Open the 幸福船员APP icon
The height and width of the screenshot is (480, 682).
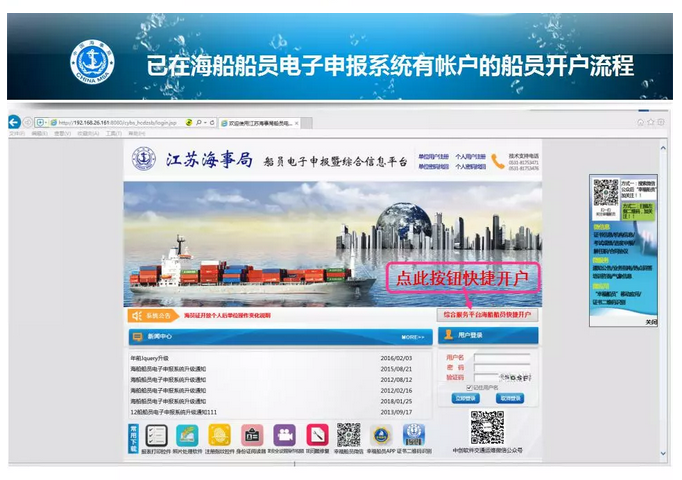[x=381, y=436]
